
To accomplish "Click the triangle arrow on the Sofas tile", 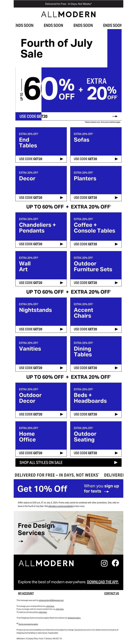I will (x=116, y=159).
